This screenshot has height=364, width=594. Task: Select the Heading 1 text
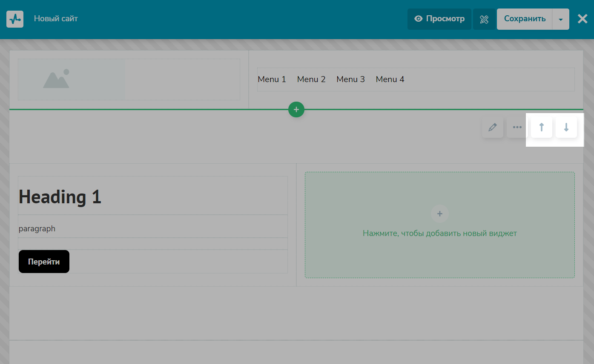[60, 197]
